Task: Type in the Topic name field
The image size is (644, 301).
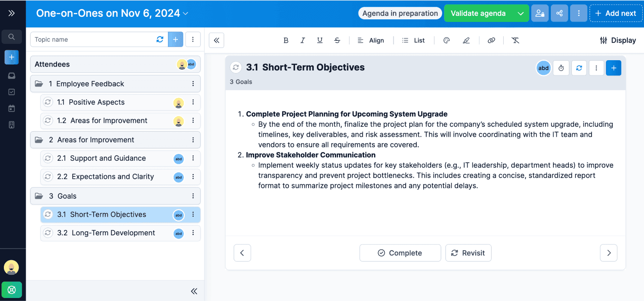Action: coord(92,40)
